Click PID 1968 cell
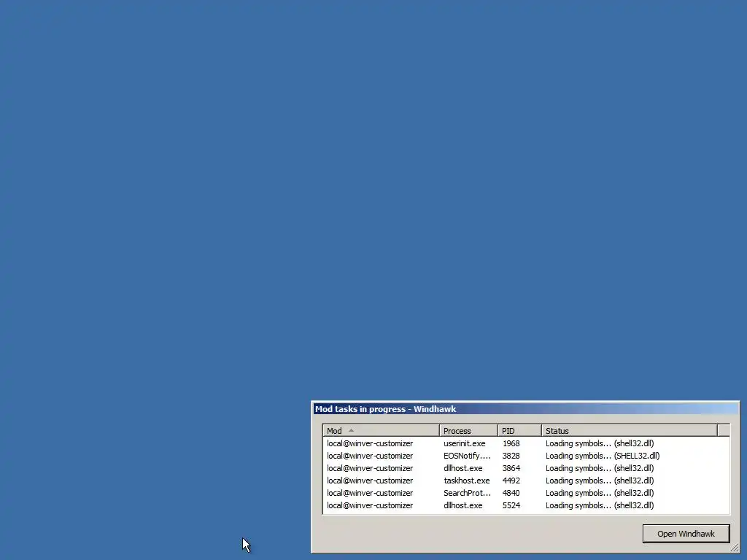The image size is (747, 560). [511, 443]
